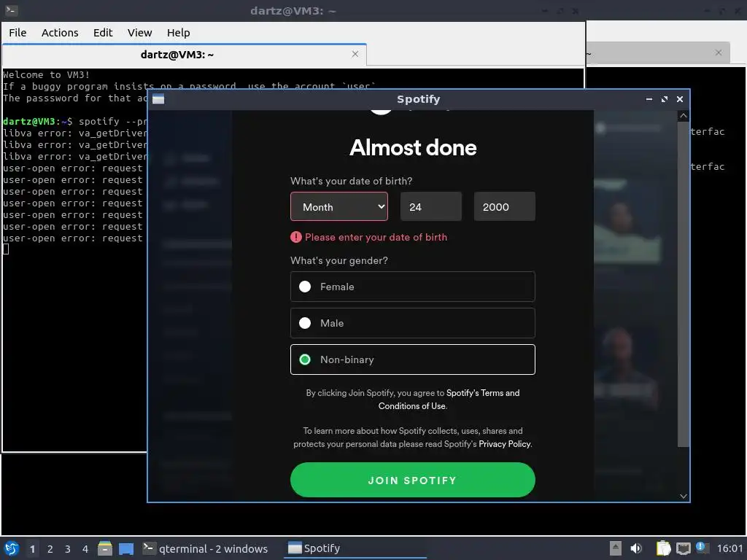The width and height of the screenshot is (747, 560).
Task: Click the Spotify window title bar menu icon
Action: tap(158, 99)
